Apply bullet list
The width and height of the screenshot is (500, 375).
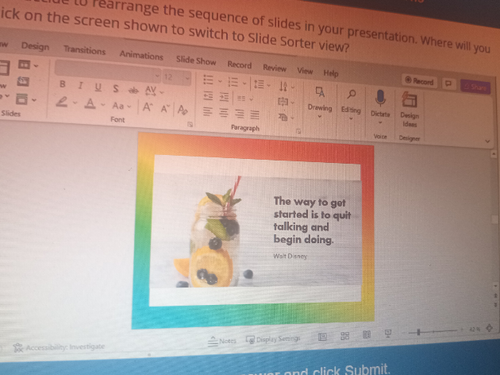(208, 80)
